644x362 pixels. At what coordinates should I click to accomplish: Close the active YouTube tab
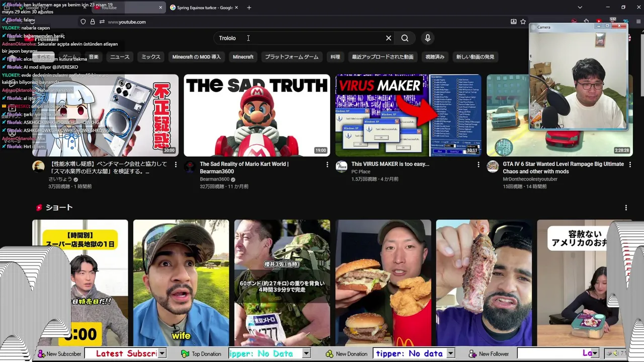point(161,8)
